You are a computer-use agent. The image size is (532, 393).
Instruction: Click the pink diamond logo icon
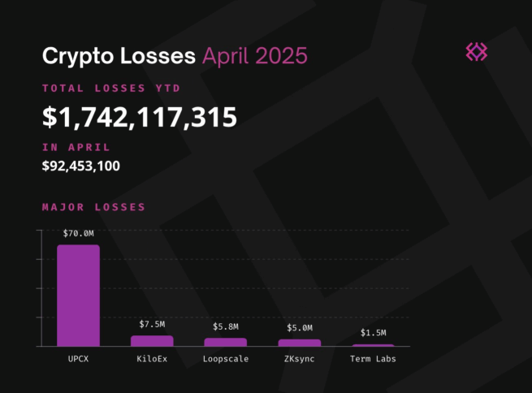(x=476, y=52)
